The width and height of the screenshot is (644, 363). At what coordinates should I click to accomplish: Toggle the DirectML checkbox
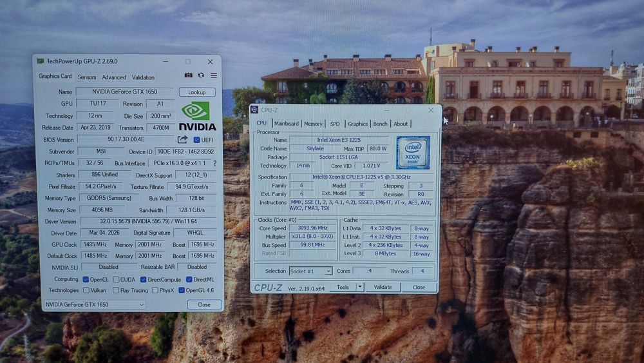tap(189, 280)
